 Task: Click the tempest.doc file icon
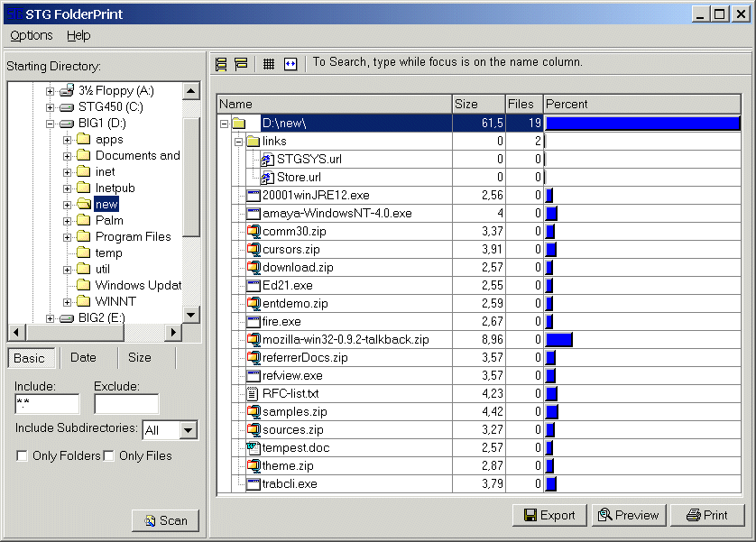click(x=254, y=448)
